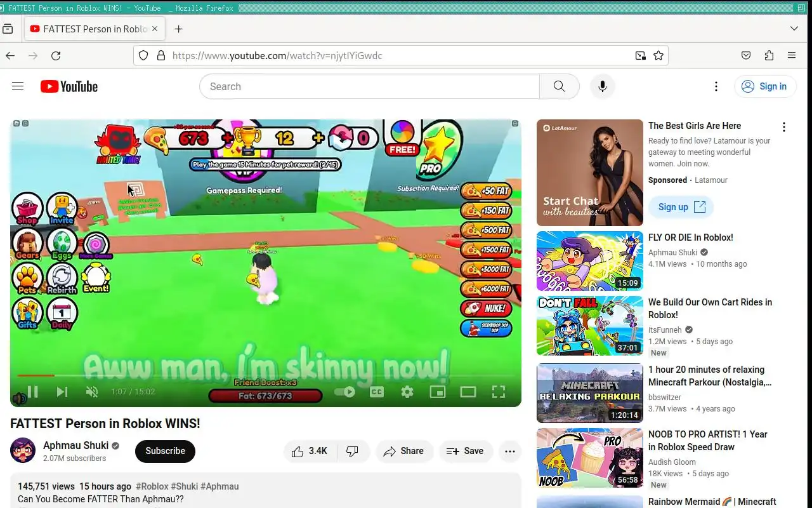This screenshot has width=812, height=508.
Task: Bookmark this page with star
Action: pos(658,56)
